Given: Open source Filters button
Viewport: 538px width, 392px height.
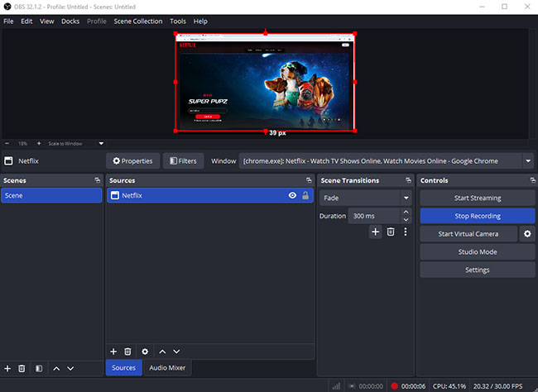Looking at the screenshot, I should coord(184,161).
